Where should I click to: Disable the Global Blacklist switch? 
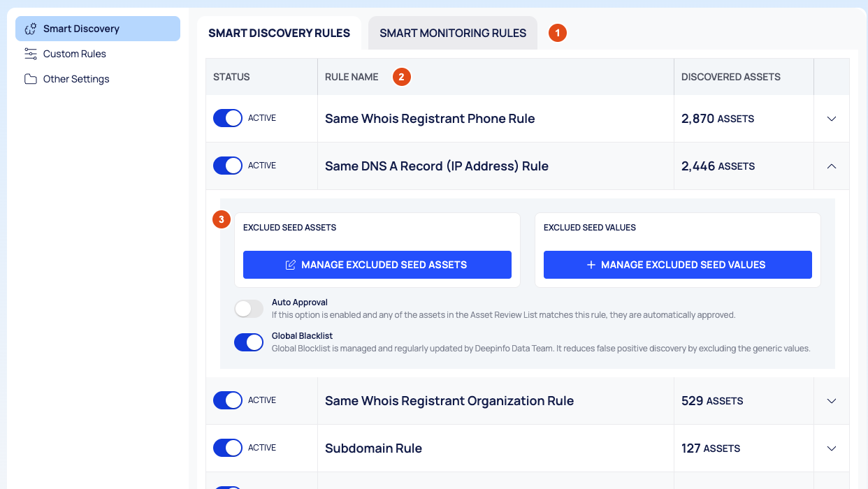point(249,342)
